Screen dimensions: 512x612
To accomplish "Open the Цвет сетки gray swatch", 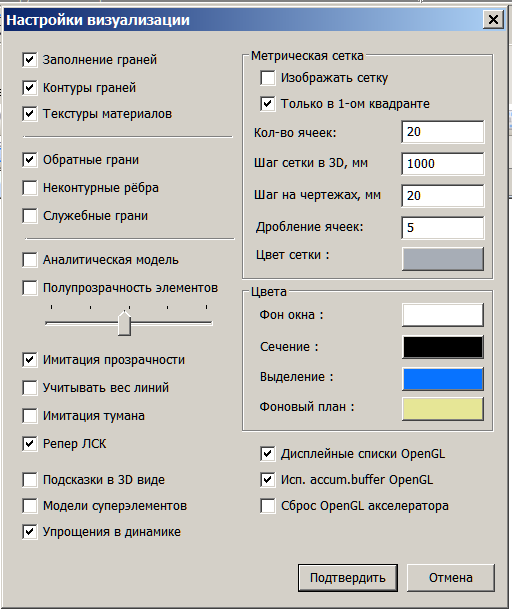I will click(443, 259).
